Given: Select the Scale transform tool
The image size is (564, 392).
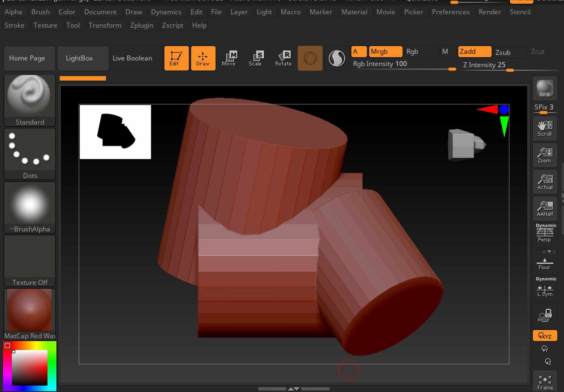Looking at the screenshot, I should (x=256, y=58).
